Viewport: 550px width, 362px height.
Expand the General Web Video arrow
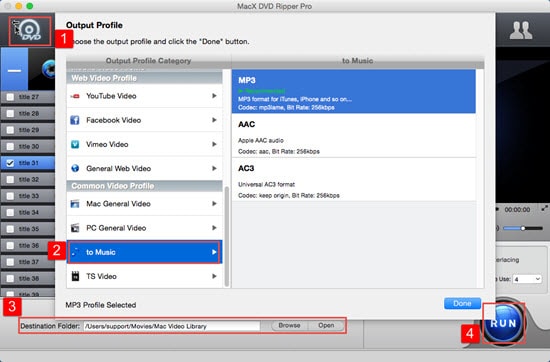click(x=214, y=168)
